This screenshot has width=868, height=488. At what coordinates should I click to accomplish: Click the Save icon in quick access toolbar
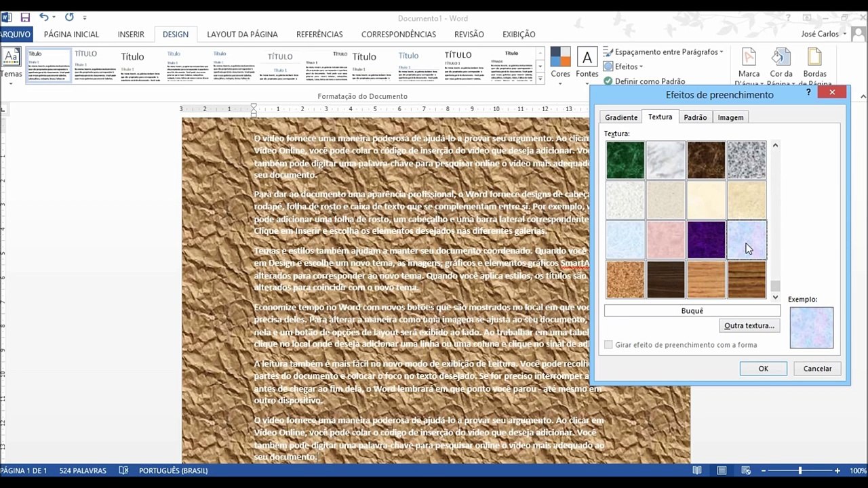pyautogui.click(x=25, y=17)
